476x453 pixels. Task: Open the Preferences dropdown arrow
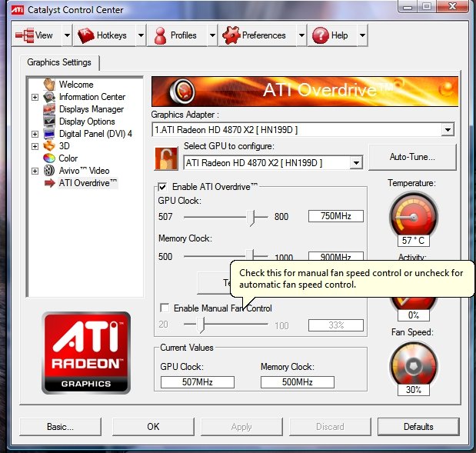coord(301,35)
